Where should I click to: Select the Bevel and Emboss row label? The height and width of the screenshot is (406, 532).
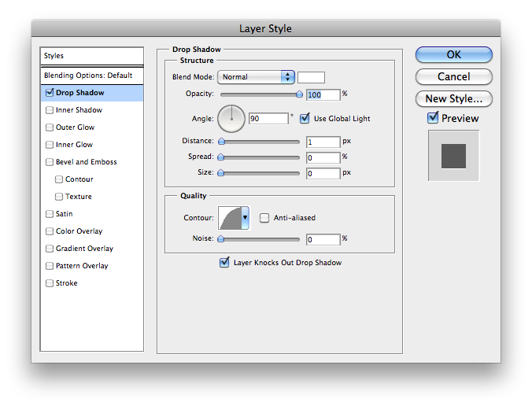(87, 162)
